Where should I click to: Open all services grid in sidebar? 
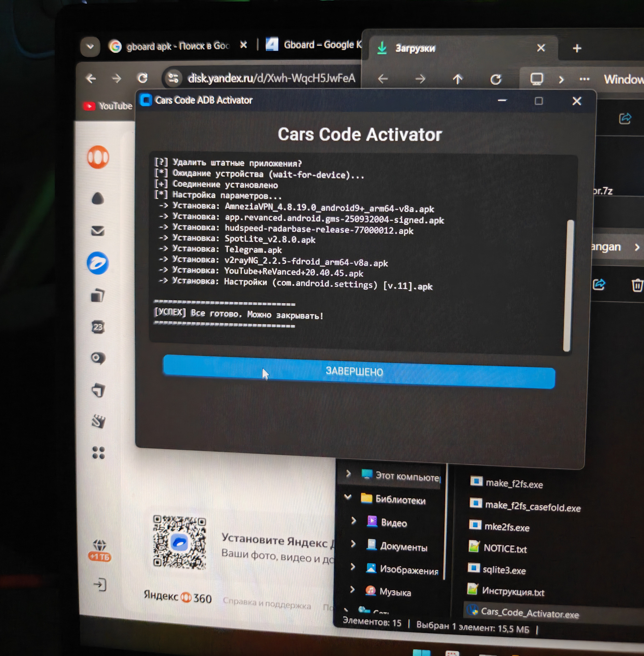point(99,453)
